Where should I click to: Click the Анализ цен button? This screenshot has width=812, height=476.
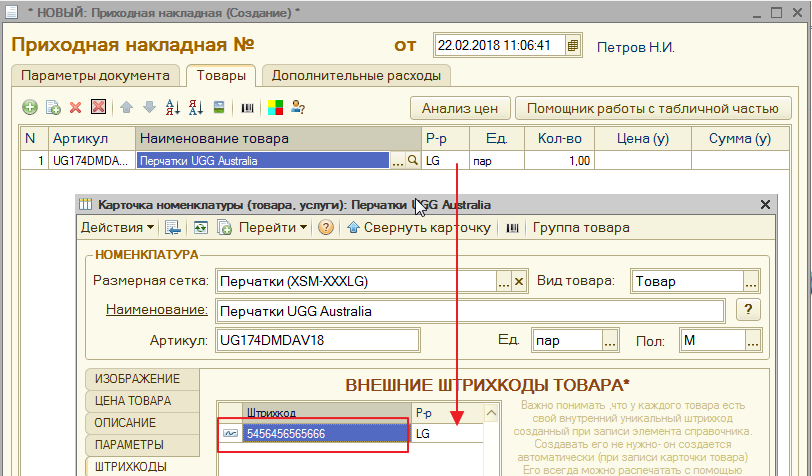[460, 108]
